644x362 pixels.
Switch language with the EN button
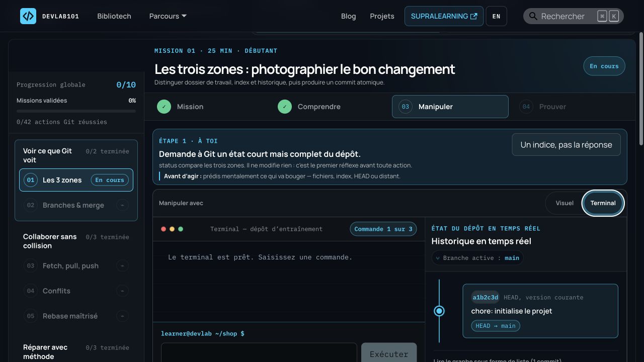pos(497,16)
